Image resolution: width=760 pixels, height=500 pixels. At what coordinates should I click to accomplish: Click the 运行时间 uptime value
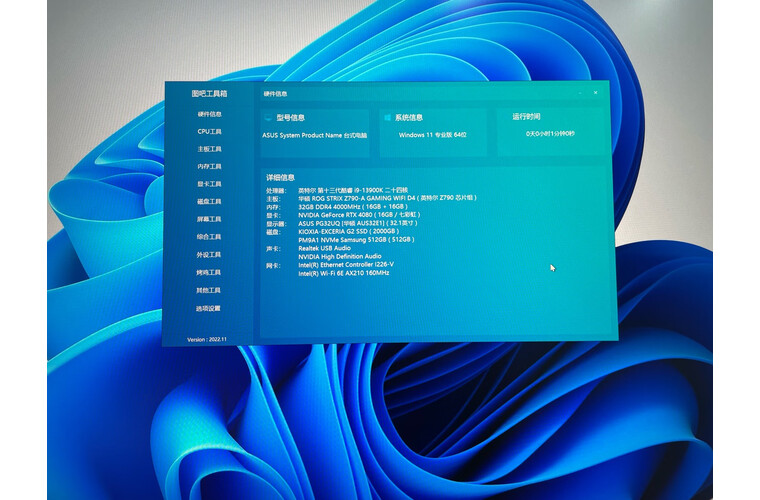click(550, 133)
